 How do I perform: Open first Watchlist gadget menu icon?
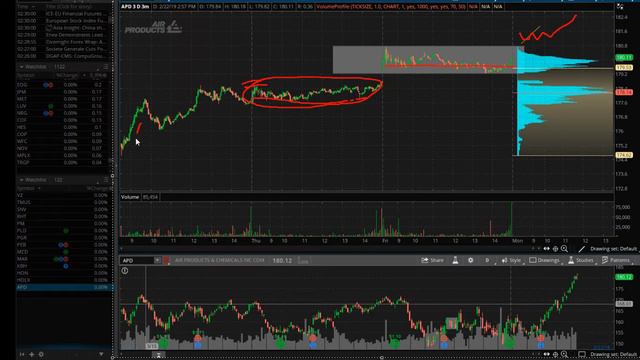pyautogui.click(x=106, y=67)
